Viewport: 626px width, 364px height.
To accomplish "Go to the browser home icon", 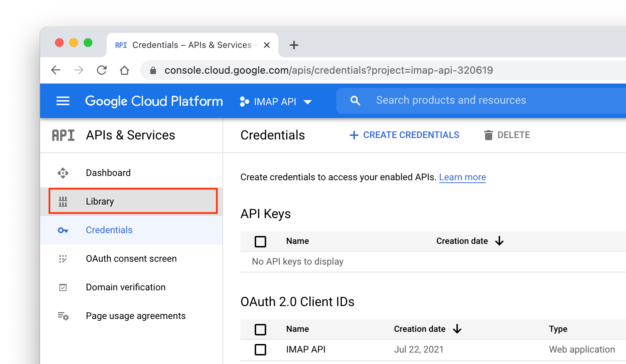I will (124, 70).
